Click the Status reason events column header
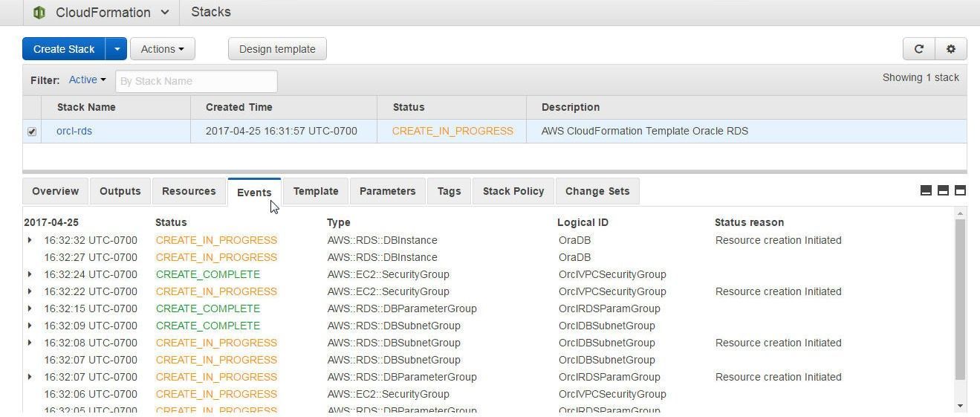 [749, 222]
